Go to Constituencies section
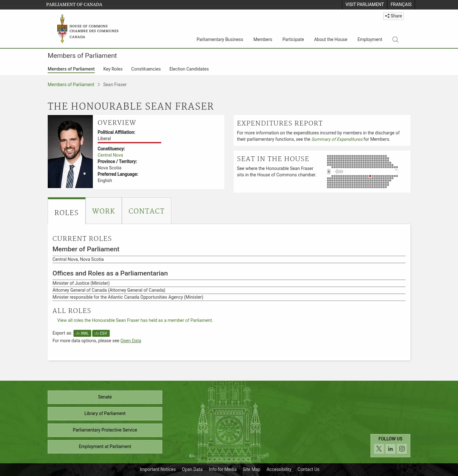The width and height of the screenshot is (458, 476). coord(146,69)
